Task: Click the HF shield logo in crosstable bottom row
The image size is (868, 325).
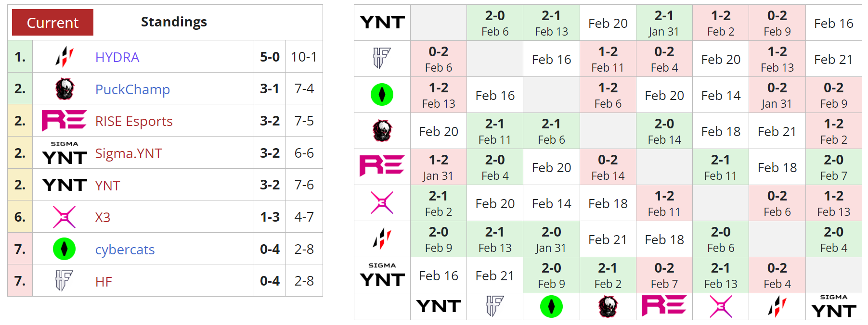Action: pyautogui.click(x=494, y=306)
